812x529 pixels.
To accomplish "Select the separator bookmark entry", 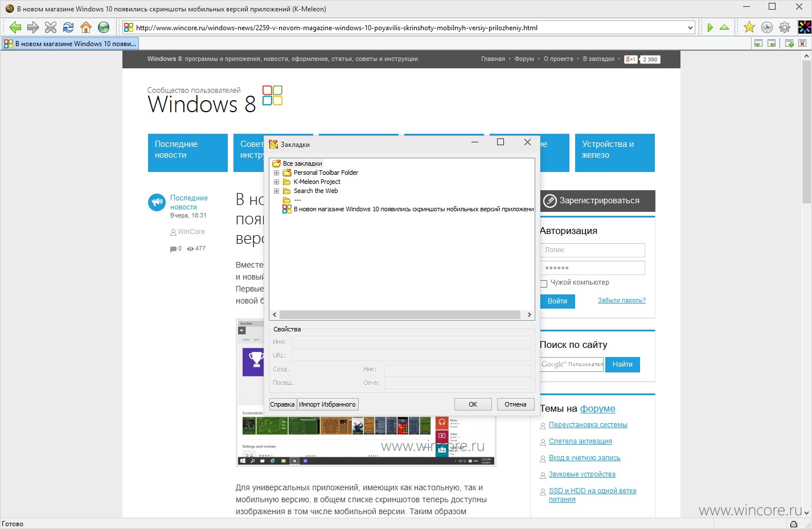I will click(x=297, y=200).
